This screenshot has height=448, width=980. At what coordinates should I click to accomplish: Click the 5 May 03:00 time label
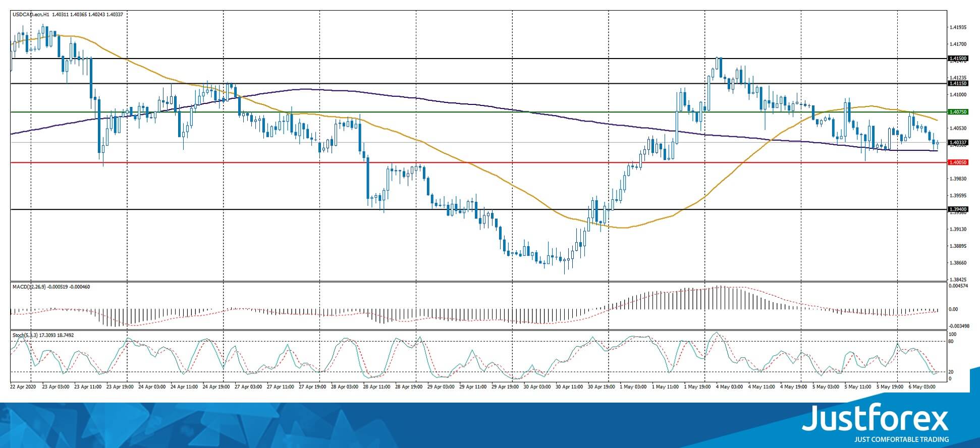click(827, 387)
